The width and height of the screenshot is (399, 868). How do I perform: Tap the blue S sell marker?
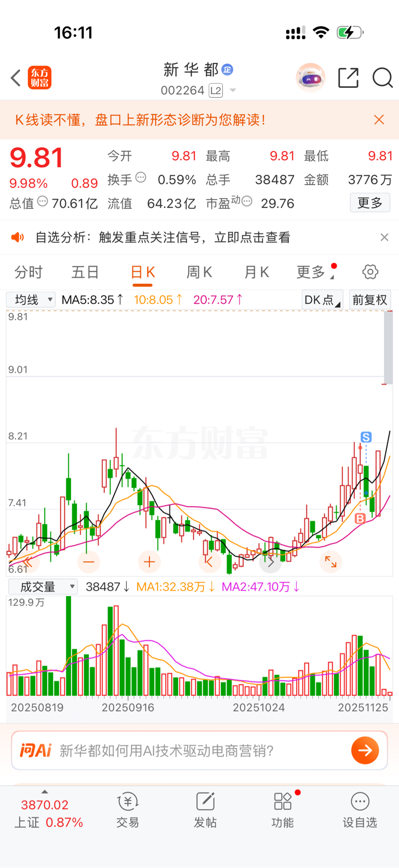(366, 437)
